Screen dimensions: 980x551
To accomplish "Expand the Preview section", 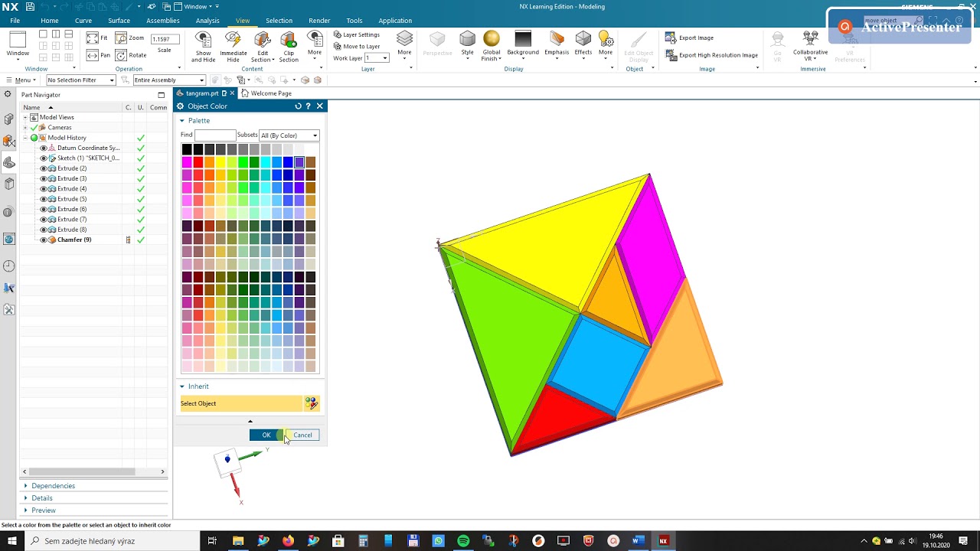I will [43, 510].
